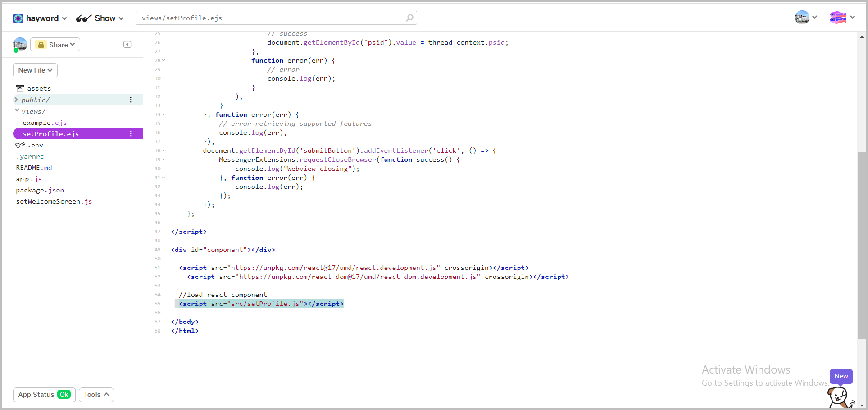This screenshot has height=410, width=868.
Task: Click the closing </html> tag
Action: click(185, 331)
